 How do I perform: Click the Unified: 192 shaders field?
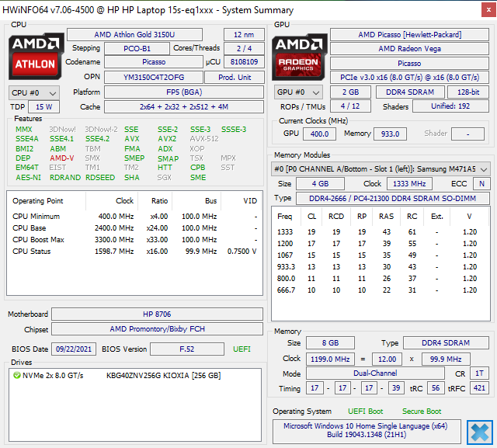[x=450, y=106]
